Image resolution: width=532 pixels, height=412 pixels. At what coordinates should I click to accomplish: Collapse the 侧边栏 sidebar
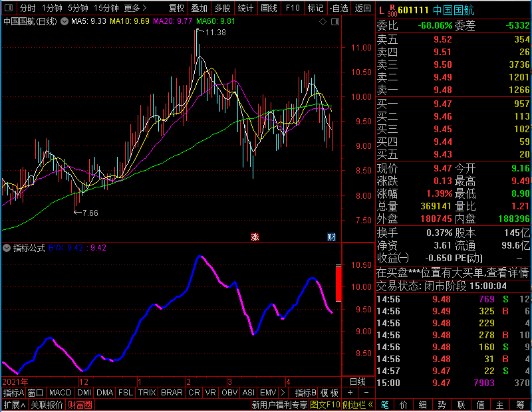click(x=358, y=405)
